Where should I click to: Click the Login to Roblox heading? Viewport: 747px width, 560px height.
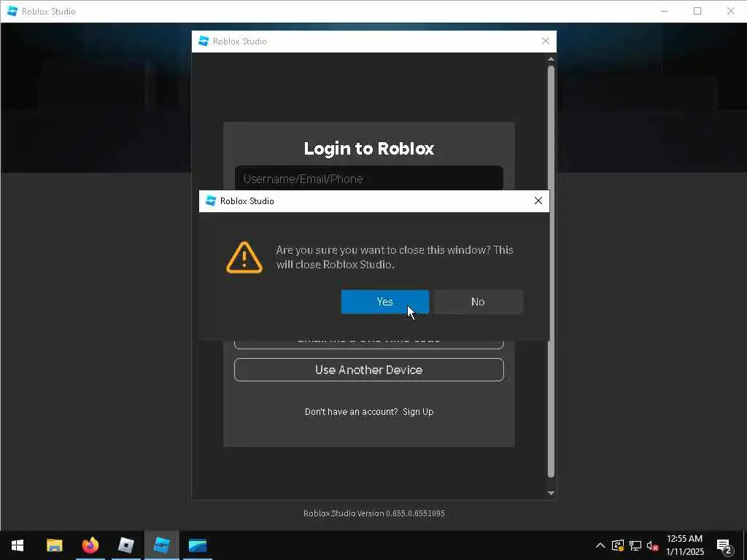(368, 149)
